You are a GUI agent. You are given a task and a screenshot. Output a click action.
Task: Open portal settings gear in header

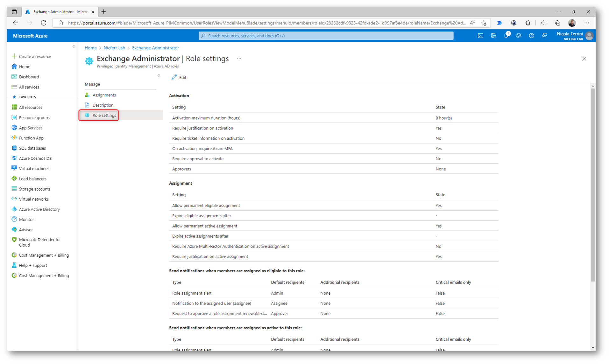(x=519, y=36)
